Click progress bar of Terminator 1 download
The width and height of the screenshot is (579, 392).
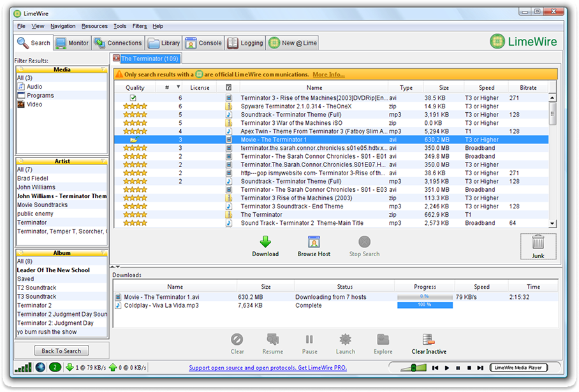425,297
